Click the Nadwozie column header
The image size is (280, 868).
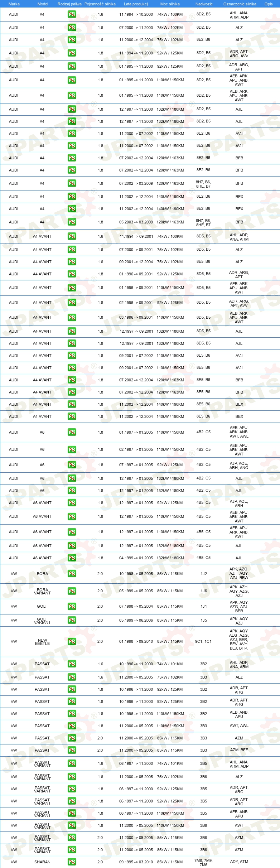coord(204,4)
